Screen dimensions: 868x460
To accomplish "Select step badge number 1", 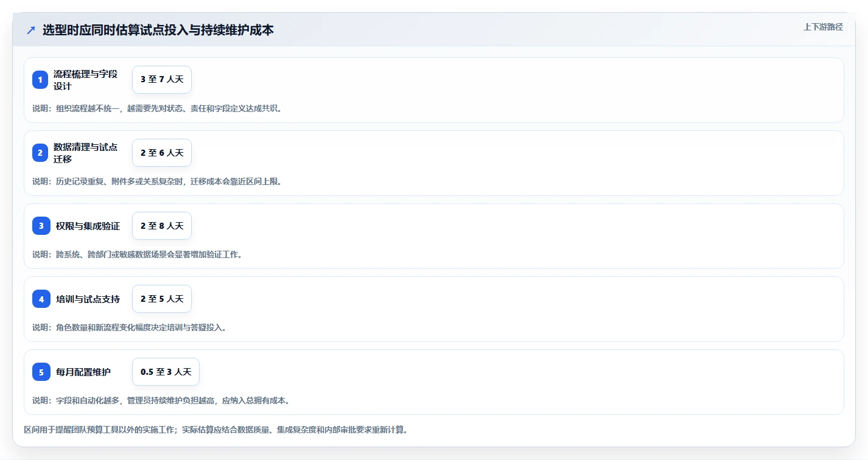I will click(x=40, y=80).
